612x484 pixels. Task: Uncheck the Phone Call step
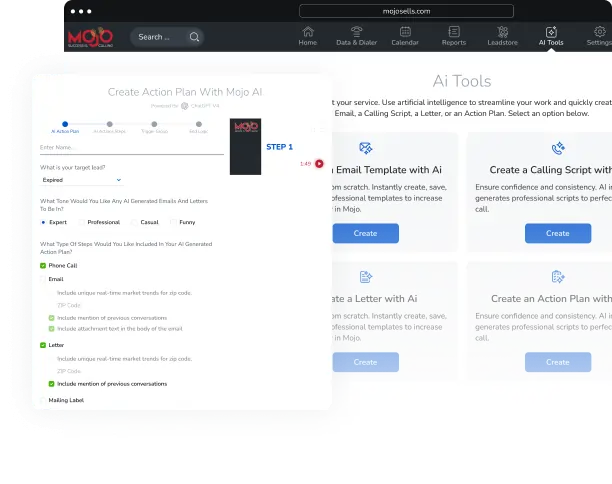[43, 265]
